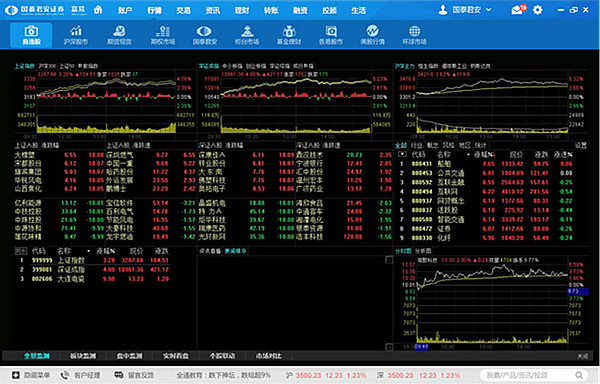Click the 富易 logo in the title bar
The image size is (600, 384).
(x=79, y=10)
